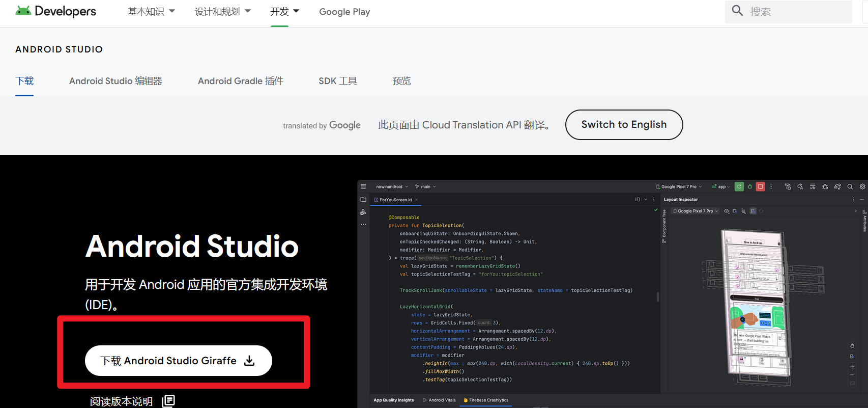Click the Android Developers logo
The height and width of the screenshot is (408, 868).
pyautogui.click(x=55, y=11)
